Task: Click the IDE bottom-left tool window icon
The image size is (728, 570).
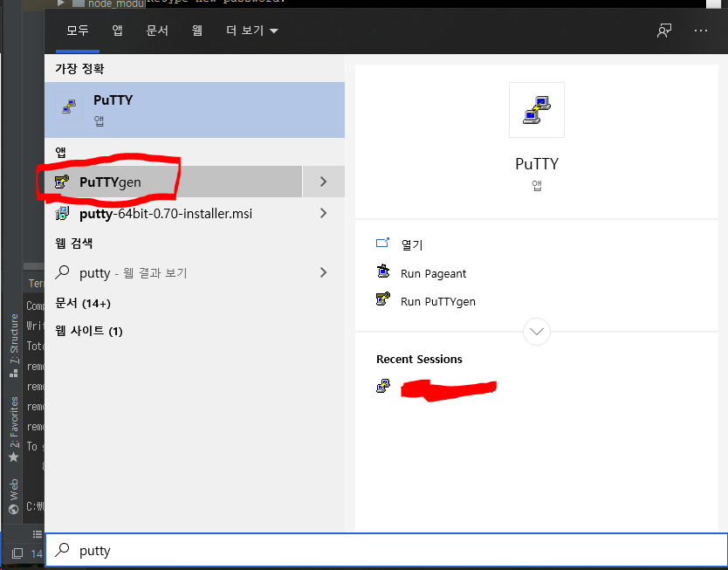Action: point(17,553)
